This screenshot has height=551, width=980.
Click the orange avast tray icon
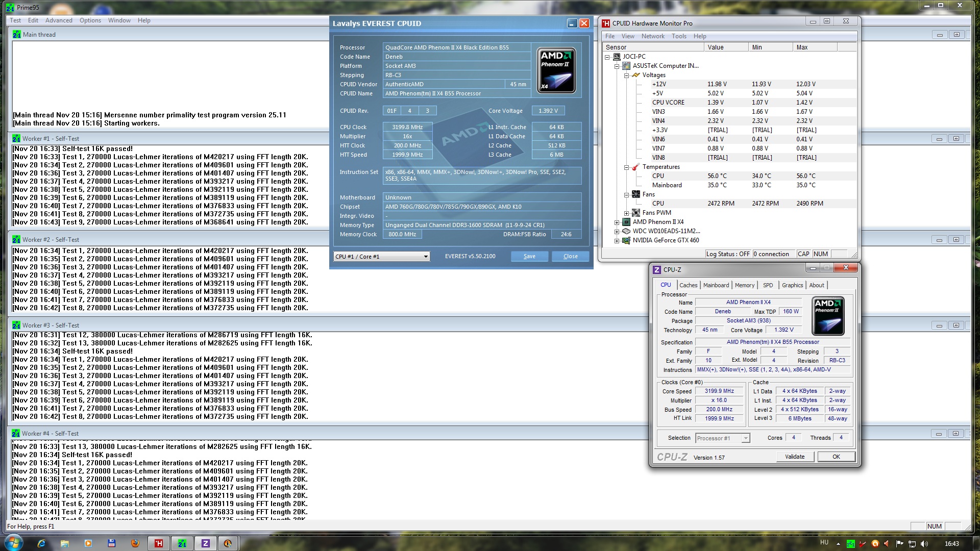[875, 544]
